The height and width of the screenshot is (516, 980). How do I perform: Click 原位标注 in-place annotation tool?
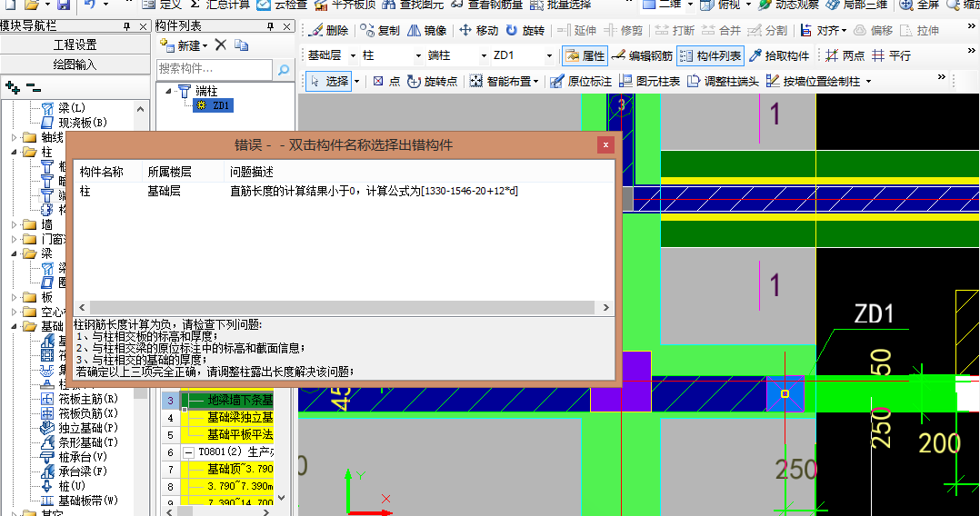[x=581, y=81]
